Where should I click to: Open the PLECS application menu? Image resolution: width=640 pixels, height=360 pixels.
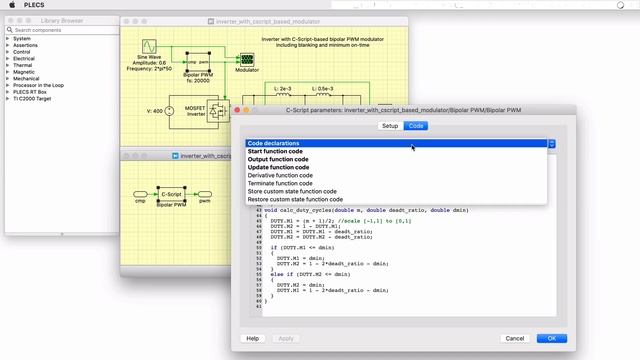[34, 5]
